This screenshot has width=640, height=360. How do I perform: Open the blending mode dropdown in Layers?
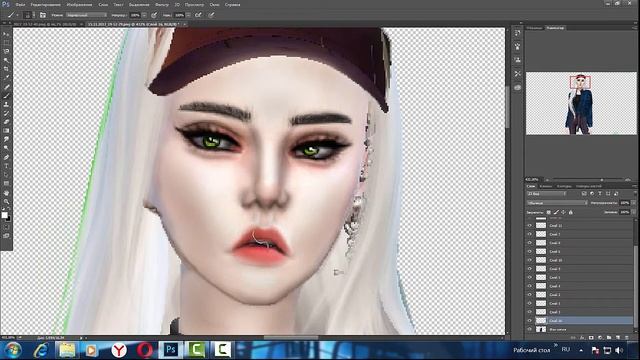557,203
